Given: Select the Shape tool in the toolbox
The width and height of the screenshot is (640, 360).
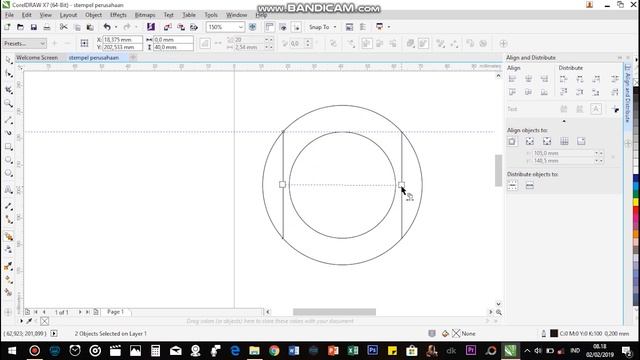Looking at the screenshot, I should tap(9, 74).
